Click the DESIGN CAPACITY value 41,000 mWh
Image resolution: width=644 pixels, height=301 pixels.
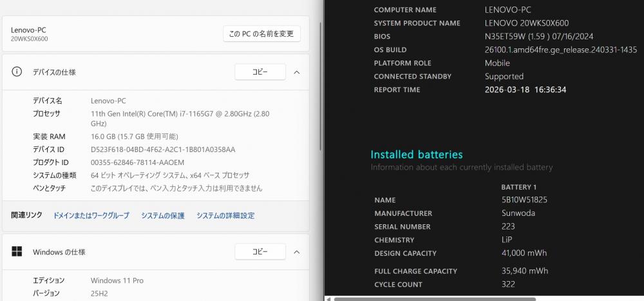pyautogui.click(x=524, y=253)
